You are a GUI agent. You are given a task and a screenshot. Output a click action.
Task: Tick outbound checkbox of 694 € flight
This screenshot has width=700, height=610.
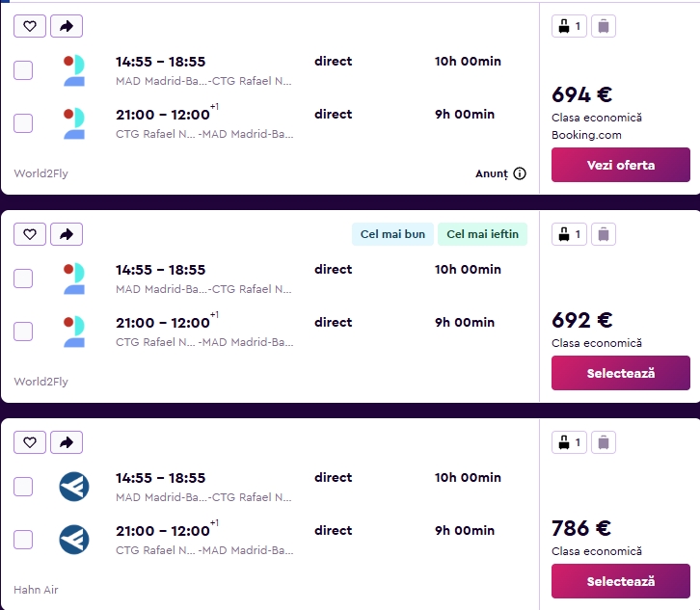23,70
